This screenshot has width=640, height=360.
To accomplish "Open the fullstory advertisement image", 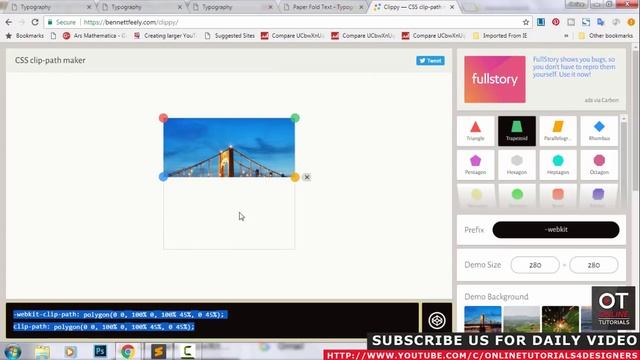I will click(x=495, y=79).
